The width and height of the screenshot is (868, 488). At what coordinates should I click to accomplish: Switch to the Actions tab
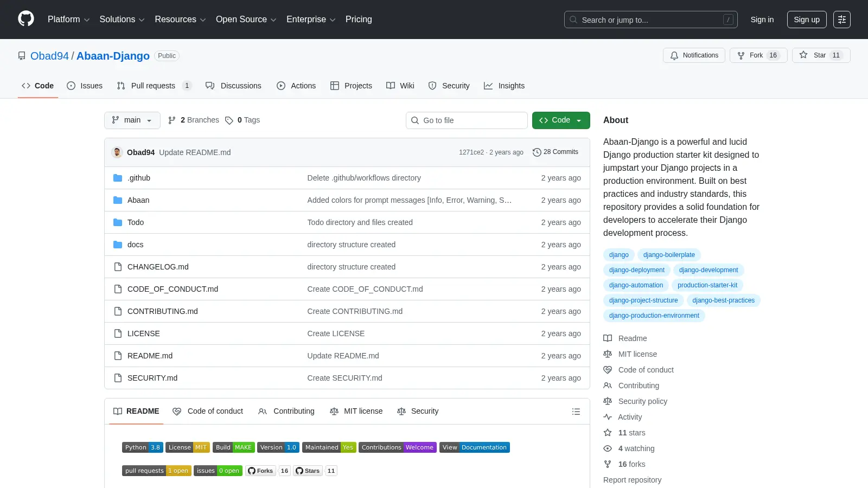[296, 86]
